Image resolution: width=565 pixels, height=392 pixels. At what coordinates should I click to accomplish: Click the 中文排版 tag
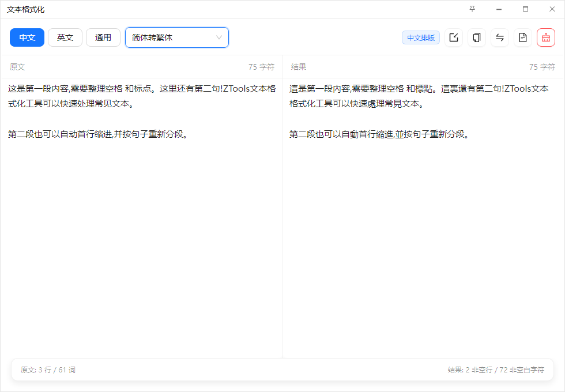point(421,37)
